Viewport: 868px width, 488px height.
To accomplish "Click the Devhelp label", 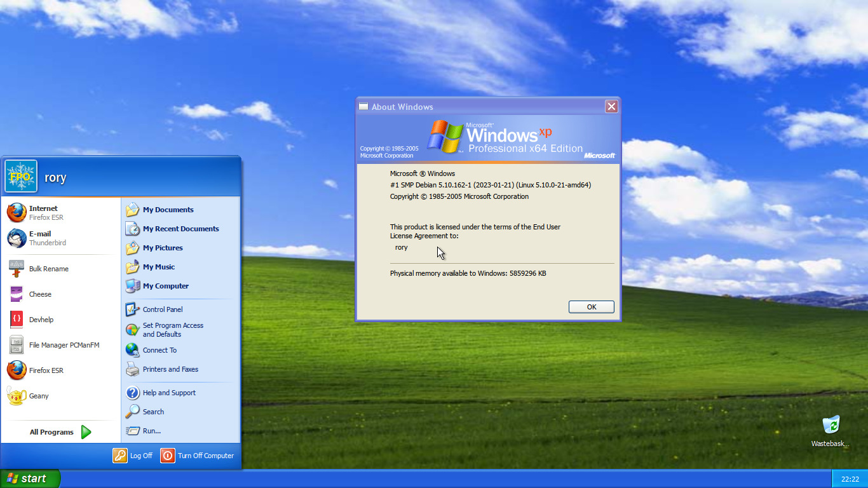I will (x=41, y=320).
